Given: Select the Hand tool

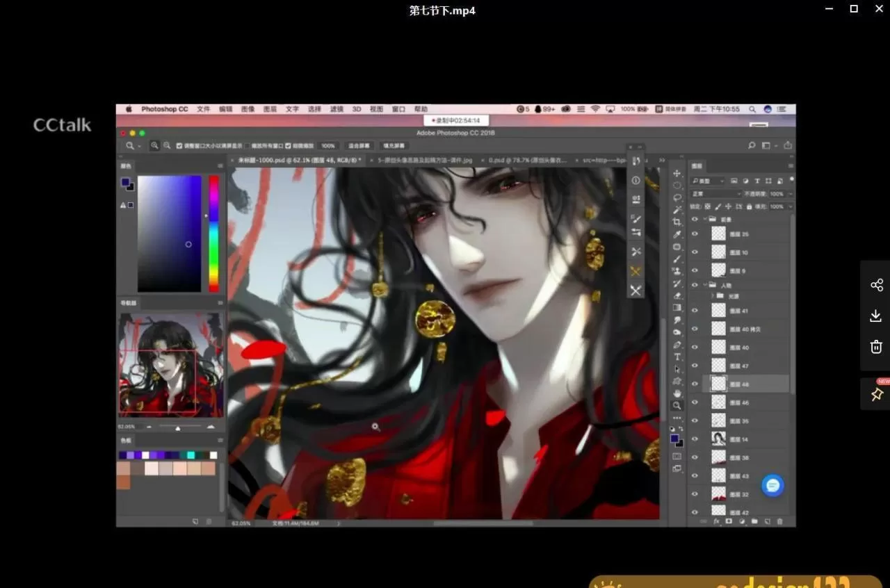Looking at the screenshot, I should 677,393.
